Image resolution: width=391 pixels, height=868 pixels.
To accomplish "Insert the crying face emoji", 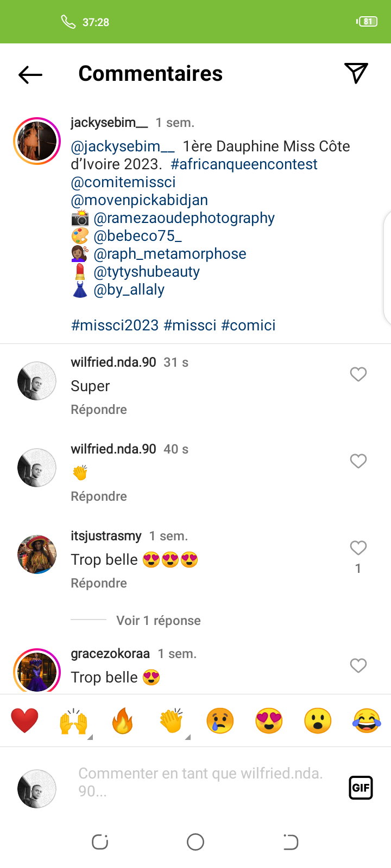I will 220,721.
